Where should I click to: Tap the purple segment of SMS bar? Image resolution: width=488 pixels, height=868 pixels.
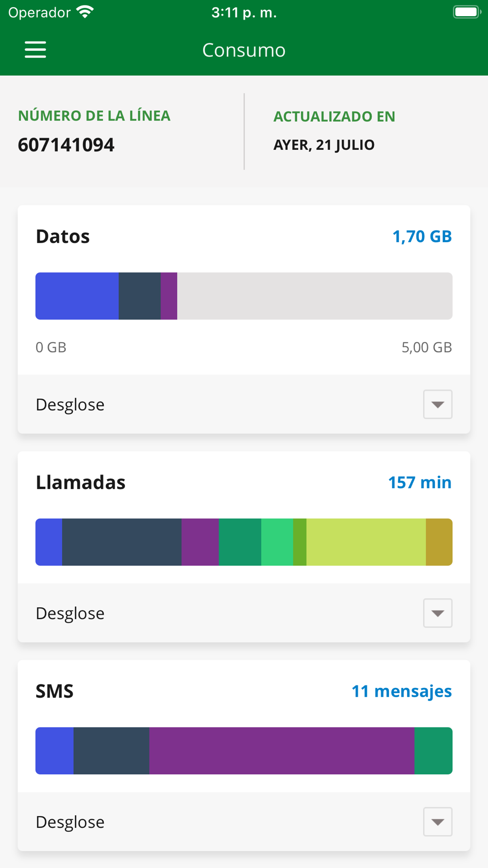click(x=282, y=751)
